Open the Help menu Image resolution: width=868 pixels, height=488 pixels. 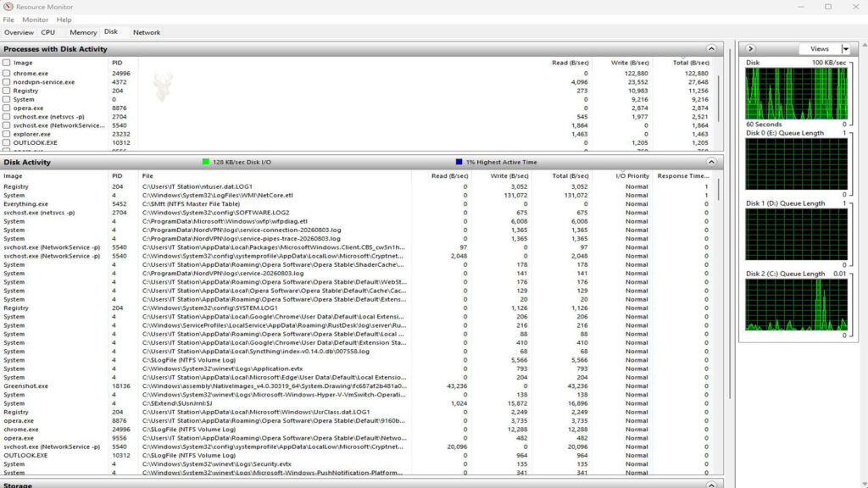pos(64,19)
